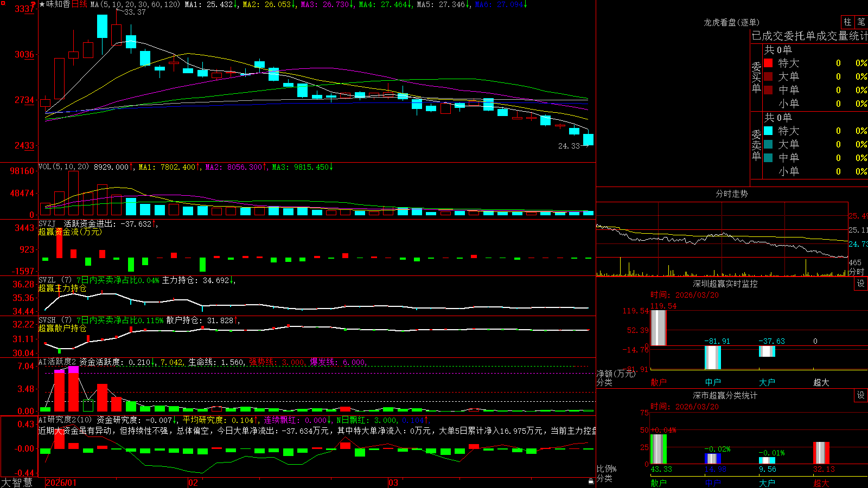Click the cyan 特大 sell order color swatch
Viewport: 868px width, 488px height.
tap(768, 131)
